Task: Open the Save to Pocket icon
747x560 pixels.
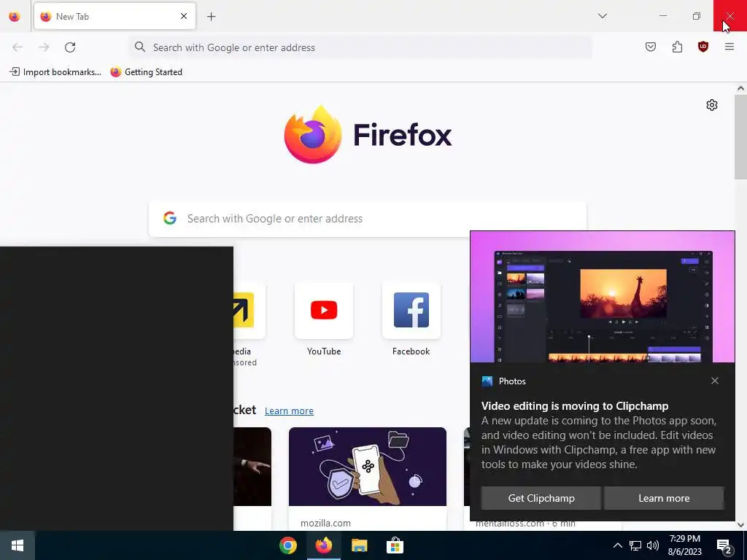Action: coord(651,47)
